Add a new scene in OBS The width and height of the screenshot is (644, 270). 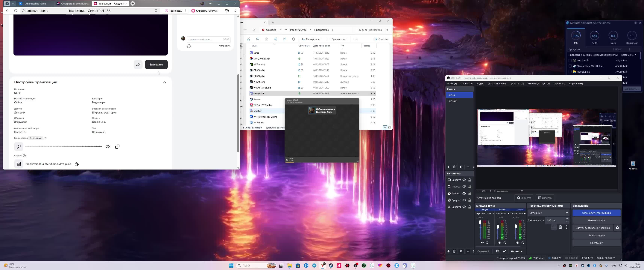tap(449, 167)
